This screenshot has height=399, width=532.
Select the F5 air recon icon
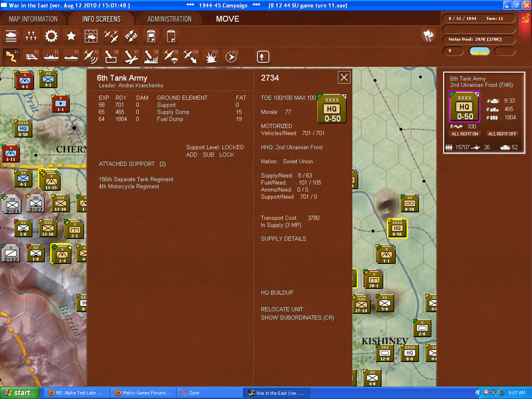click(91, 57)
